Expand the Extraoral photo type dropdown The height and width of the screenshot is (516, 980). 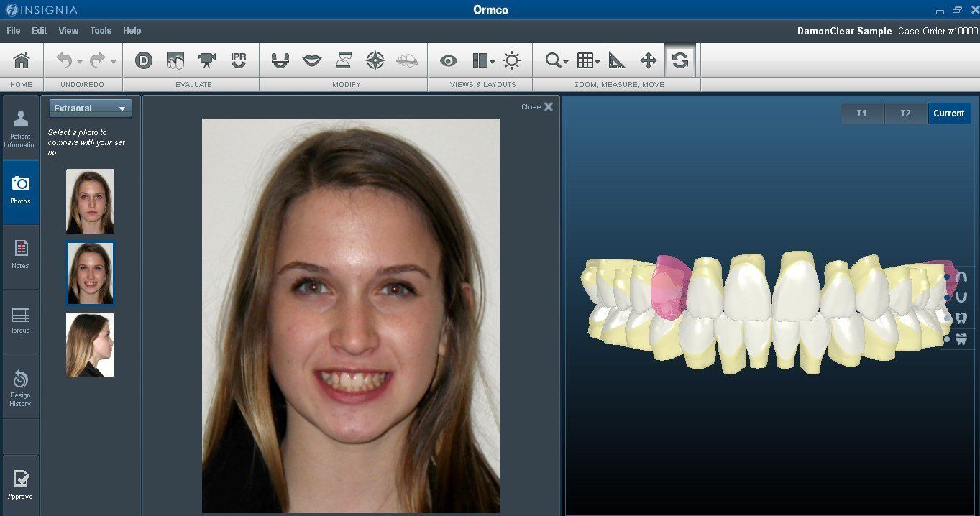click(91, 109)
